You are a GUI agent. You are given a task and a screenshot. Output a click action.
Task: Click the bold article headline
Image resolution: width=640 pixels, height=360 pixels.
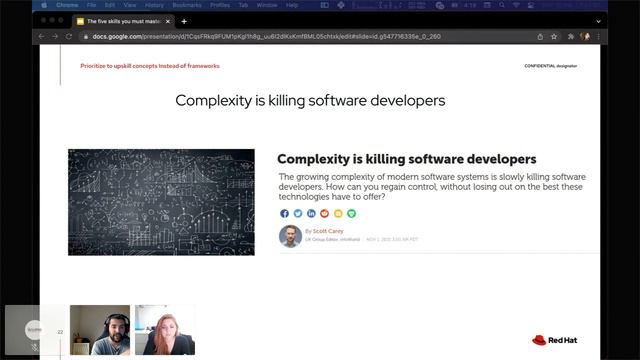click(407, 159)
